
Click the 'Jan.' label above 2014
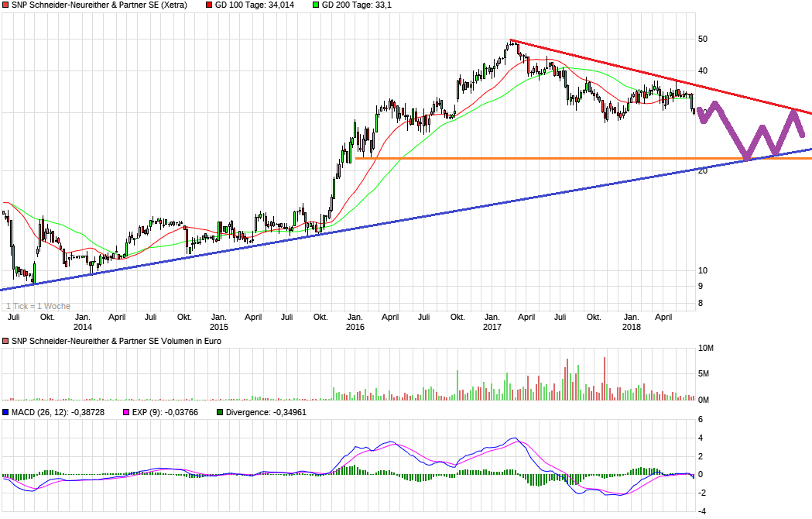(82, 318)
